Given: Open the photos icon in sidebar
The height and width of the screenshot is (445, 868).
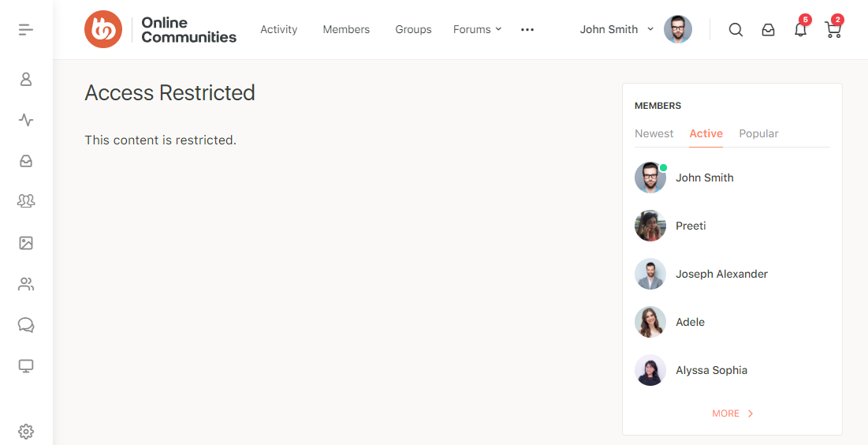Looking at the screenshot, I should coord(26,243).
